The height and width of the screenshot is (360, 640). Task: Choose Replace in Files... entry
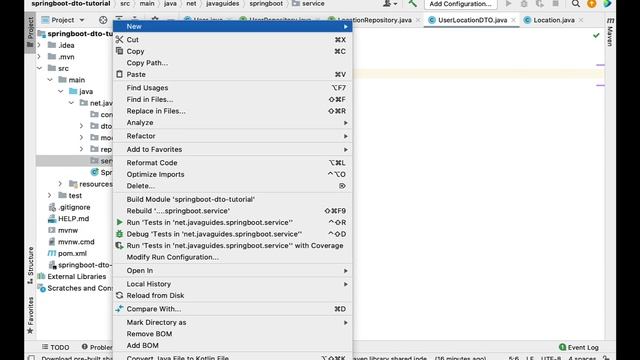pos(233,111)
